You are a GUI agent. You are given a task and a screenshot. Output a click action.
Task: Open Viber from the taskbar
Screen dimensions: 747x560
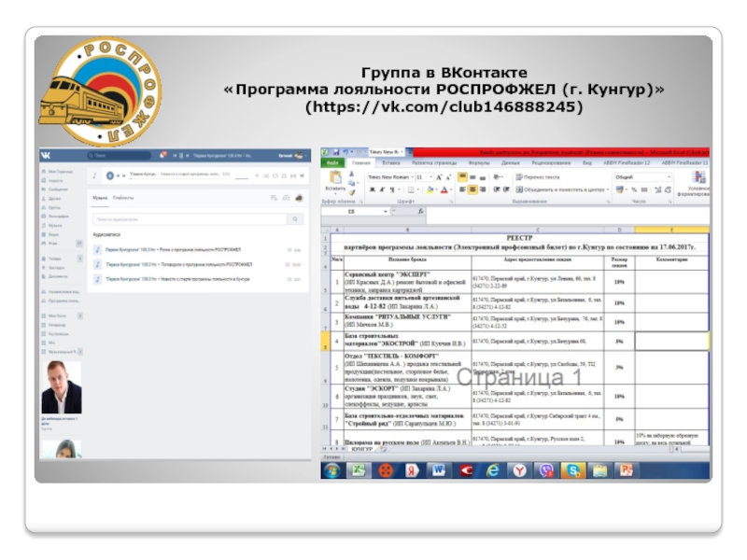[x=546, y=470]
